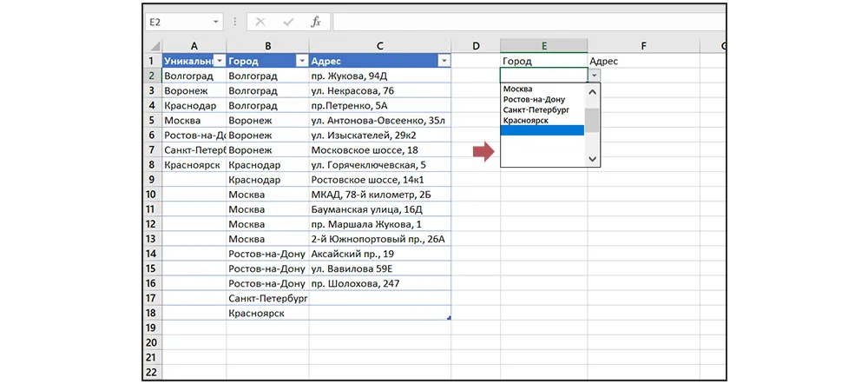868x384 pixels.
Task: Select Москва from the dropdown list
Action: tap(518, 89)
